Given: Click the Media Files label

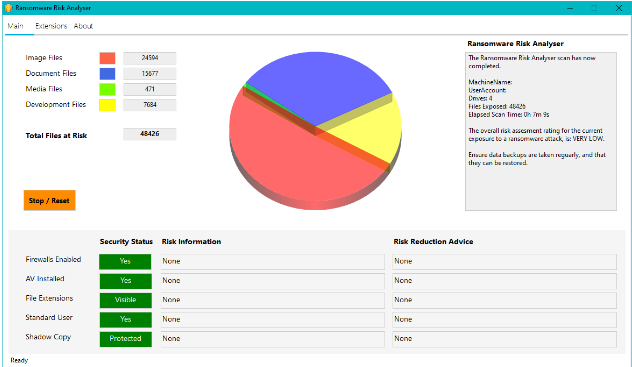Looking at the screenshot, I should click(44, 89).
